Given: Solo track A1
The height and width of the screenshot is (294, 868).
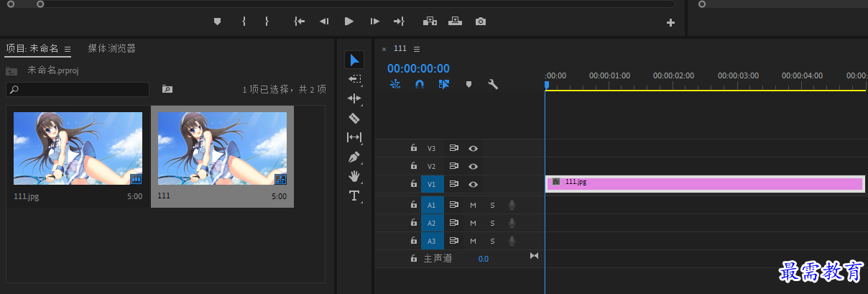Looking at the screenshot, I should (492, 205).
